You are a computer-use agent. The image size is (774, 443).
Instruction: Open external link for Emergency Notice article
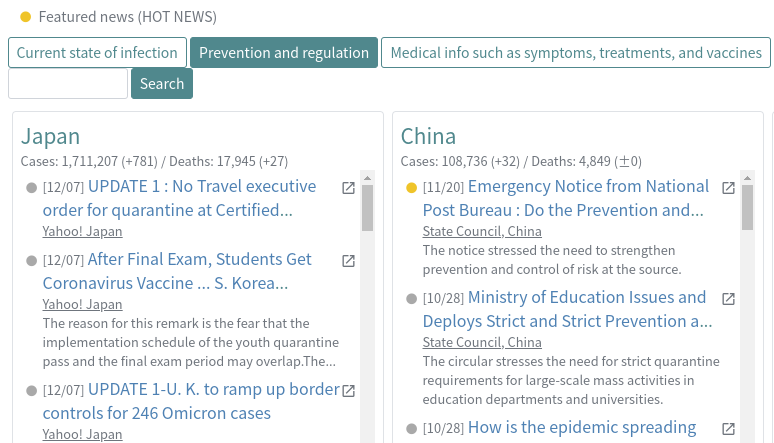pyautogui.click(x=729, y=188)
